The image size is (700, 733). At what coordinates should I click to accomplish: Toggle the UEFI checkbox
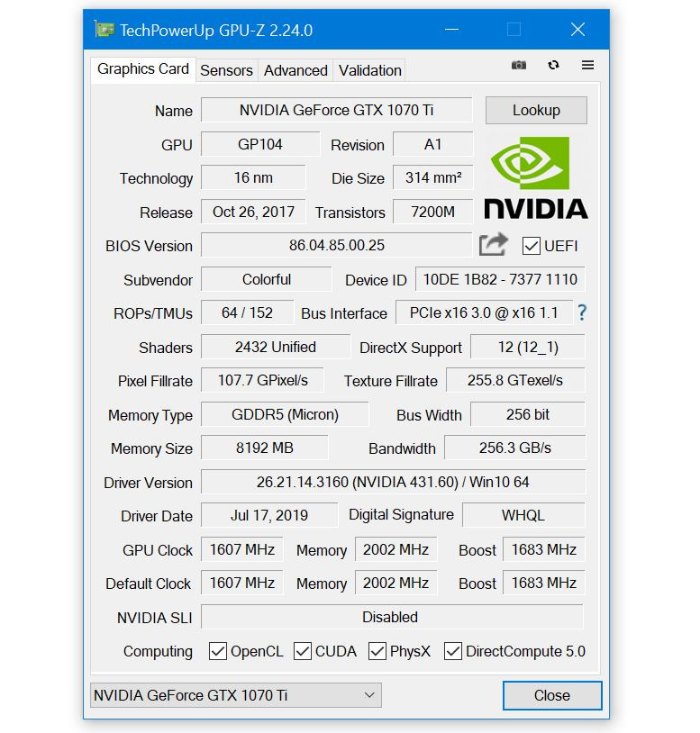coord(532,246)
